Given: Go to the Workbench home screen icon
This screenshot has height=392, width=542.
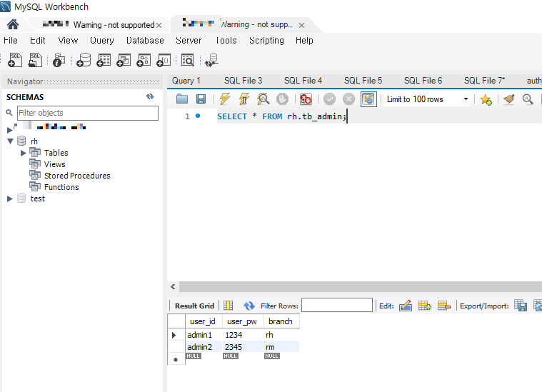Looking at the screenshot, I should [13, 24].
